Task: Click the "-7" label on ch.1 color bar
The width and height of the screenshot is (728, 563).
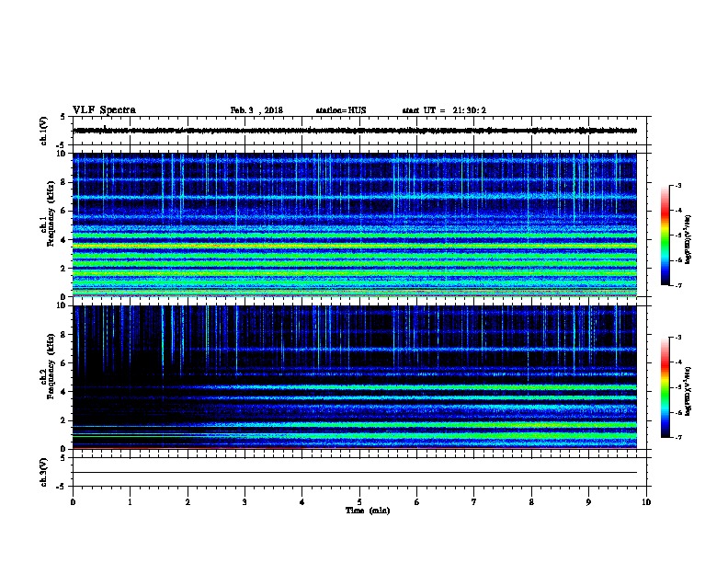Action: click(x=677, y=285)
